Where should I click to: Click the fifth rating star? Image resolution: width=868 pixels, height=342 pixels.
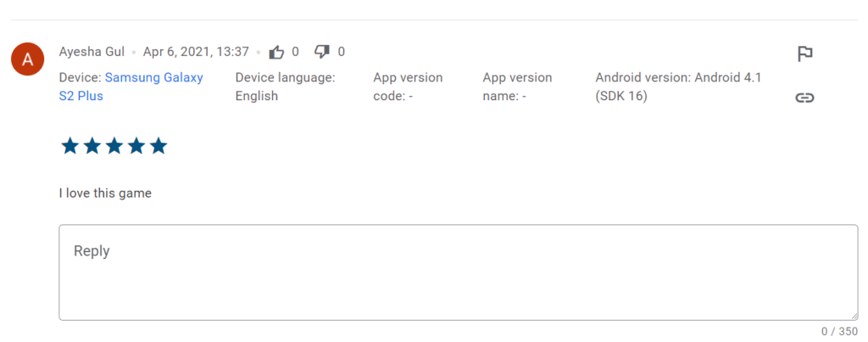coord(159,147)
